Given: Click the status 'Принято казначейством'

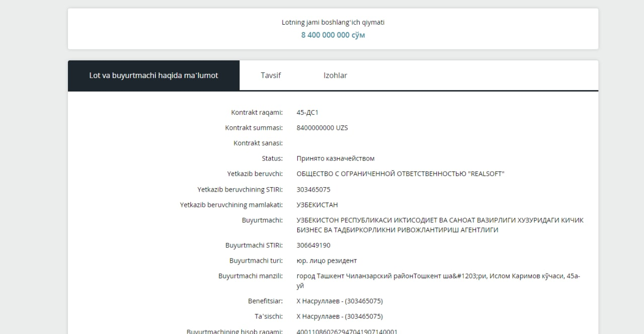Looking at the screenshot, I should coord(336,158).
